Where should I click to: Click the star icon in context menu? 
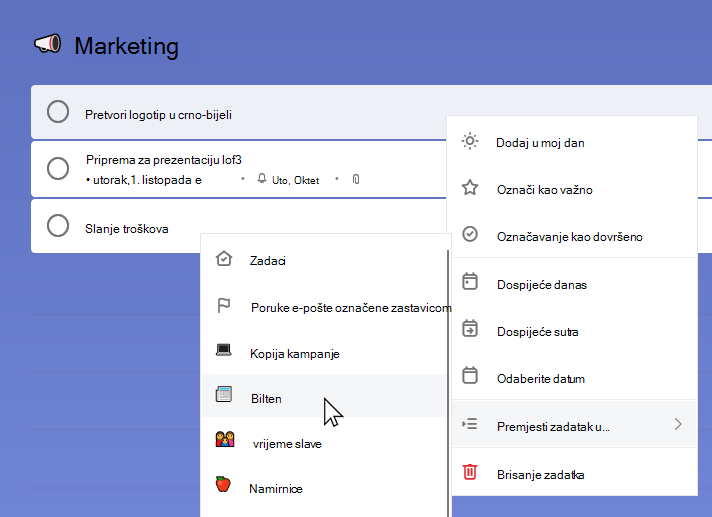click(x=470, y=187)
